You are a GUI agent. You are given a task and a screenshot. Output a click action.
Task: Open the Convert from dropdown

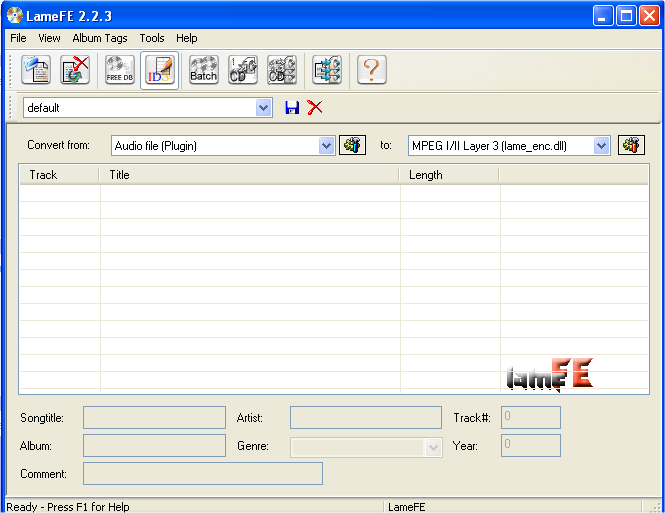pyautogui.click(x=326, y=146)
